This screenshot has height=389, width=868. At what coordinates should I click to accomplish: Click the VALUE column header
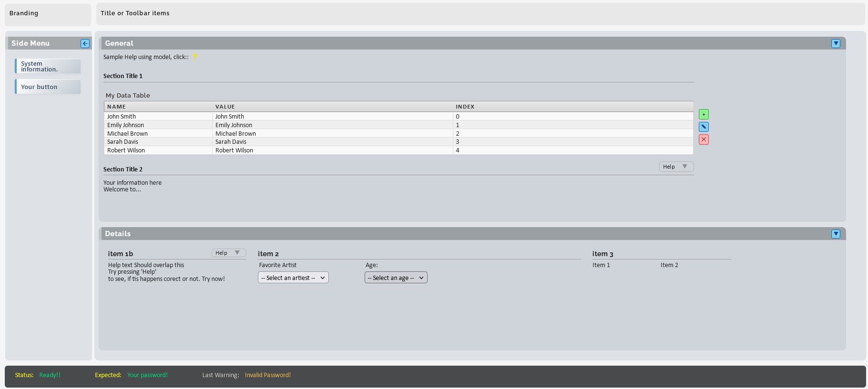pos(225,107)
